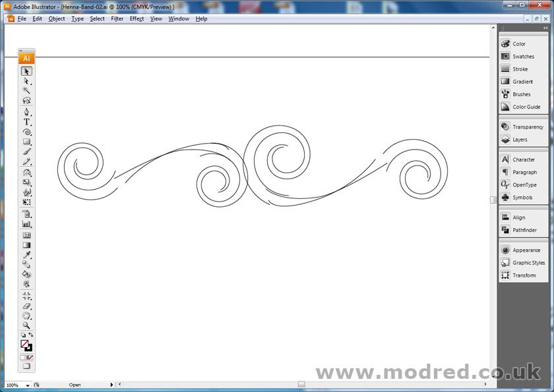Viewport: 554px width, 392px height.
Task: Click the fill color swatch in the toolbar
Action: pos(24,345)
